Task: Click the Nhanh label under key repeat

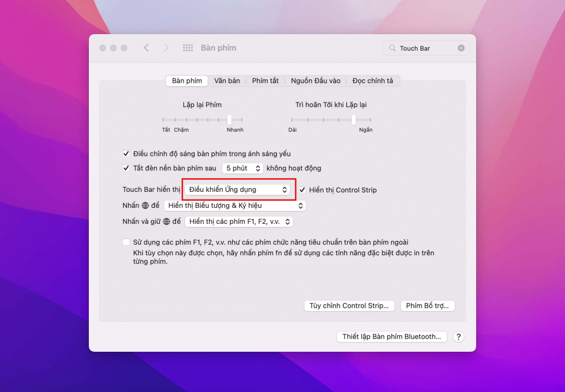Action: pos(235,130)
